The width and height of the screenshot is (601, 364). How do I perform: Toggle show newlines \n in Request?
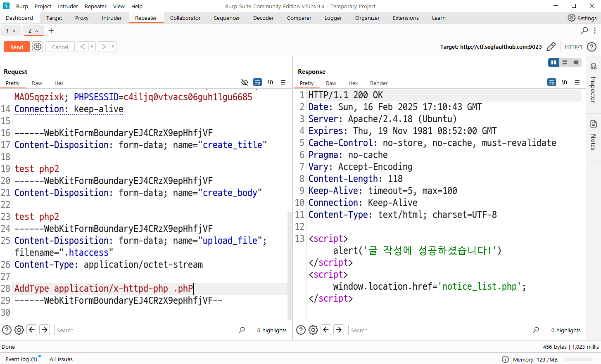click(270, 82)
